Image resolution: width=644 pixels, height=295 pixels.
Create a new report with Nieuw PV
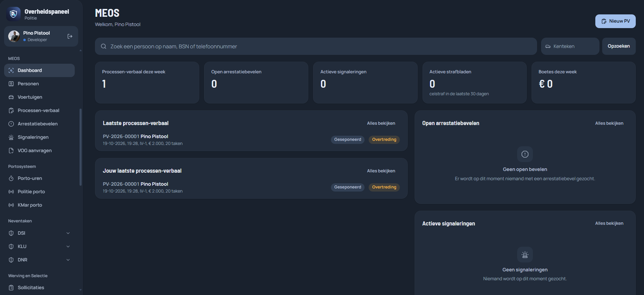click(615, 21)
